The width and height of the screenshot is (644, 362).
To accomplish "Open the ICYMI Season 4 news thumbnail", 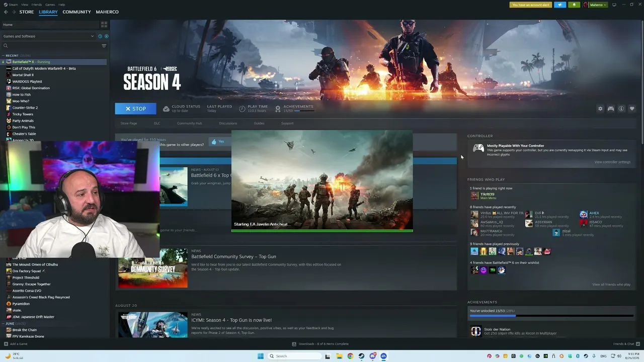I will pyautogui.click(x=153, y=325).
